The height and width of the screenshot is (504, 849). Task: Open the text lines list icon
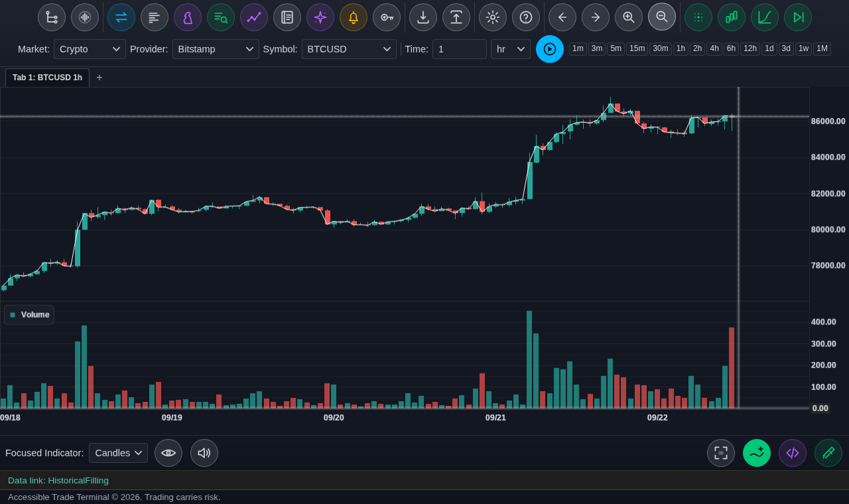coord(155,17)
